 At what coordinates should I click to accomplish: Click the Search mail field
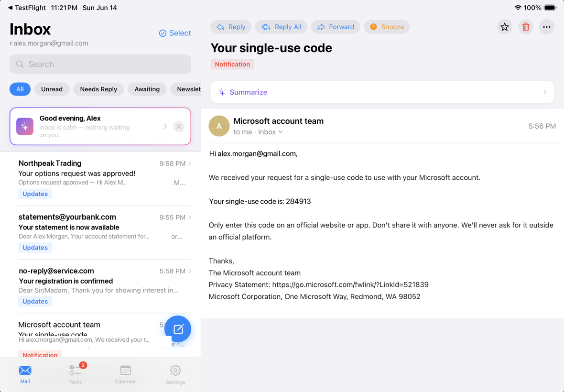(100, 65)
